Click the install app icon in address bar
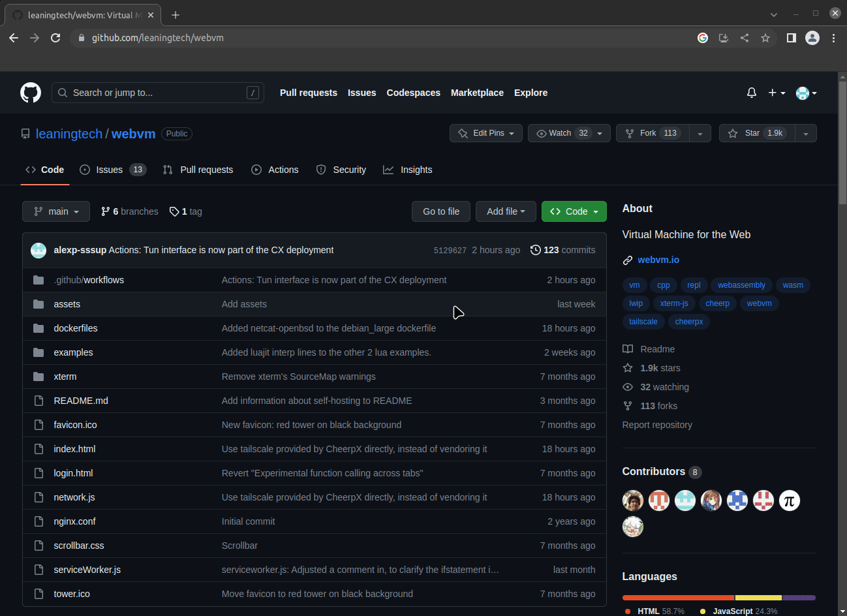The image size is (847, 616). tap(724, 38)
